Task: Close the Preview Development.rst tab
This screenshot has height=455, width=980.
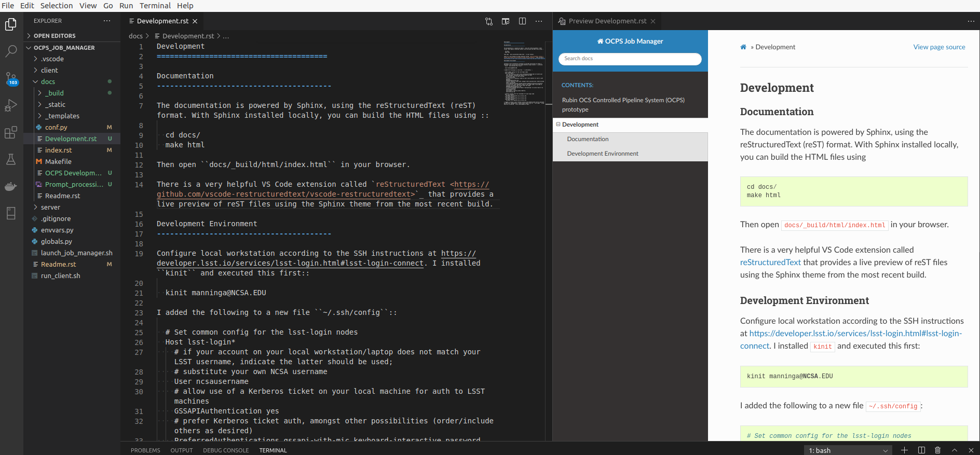Action: (x=653, y=21)
